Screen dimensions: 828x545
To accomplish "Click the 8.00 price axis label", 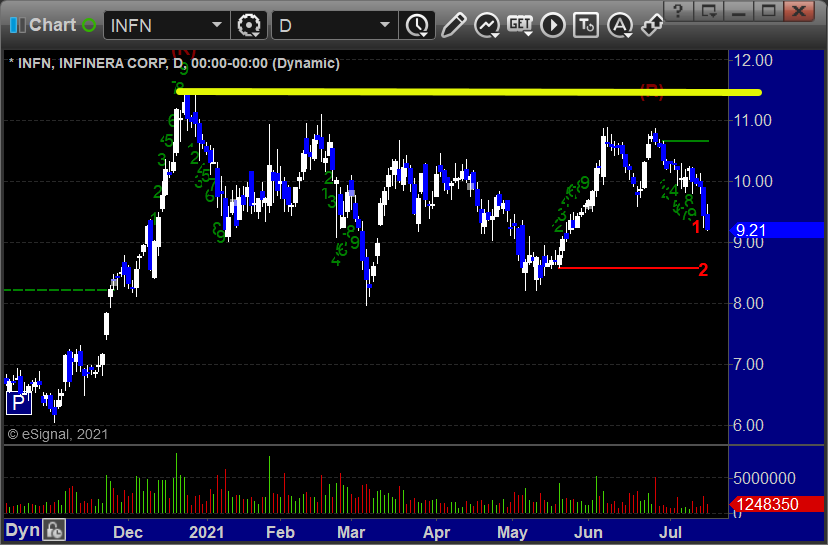I will point(748,303).
